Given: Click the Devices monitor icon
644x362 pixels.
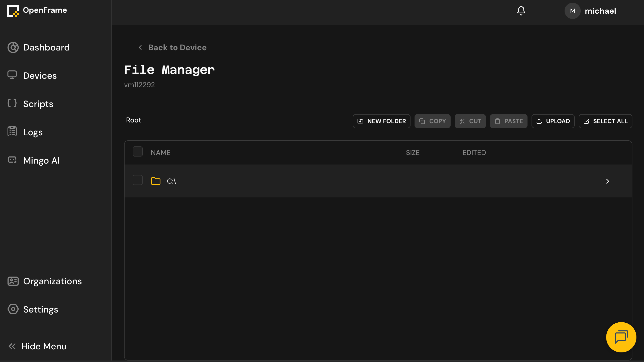Looking at the screenshot, I should [12, 75].
